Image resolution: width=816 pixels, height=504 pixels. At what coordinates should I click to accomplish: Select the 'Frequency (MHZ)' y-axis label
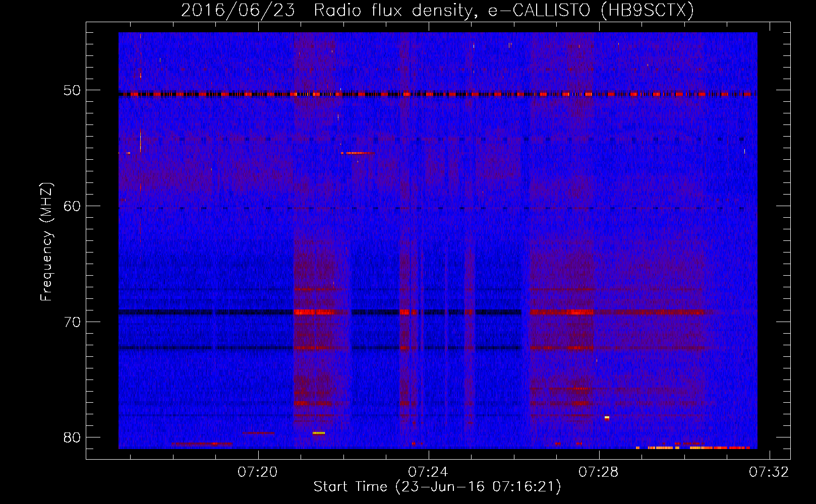(x=46, y=242)
